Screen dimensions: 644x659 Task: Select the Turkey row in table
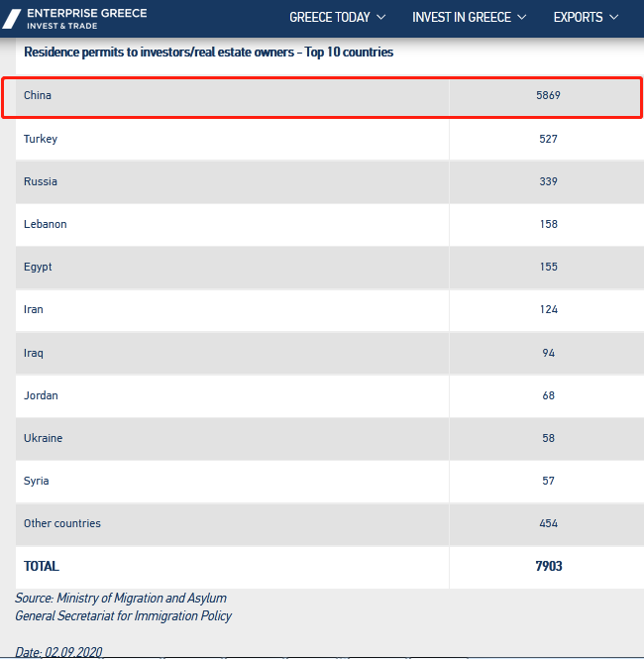tap(41, 139)
